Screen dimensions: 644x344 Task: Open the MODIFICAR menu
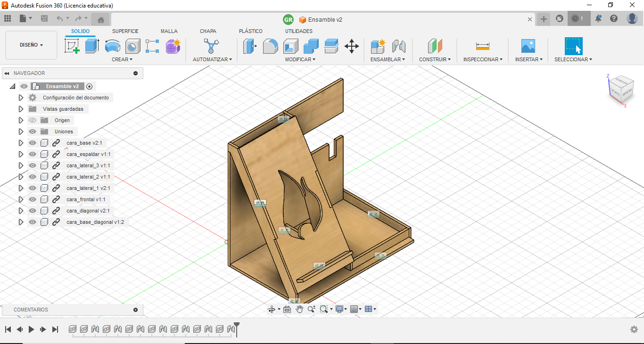click(300, 59)
